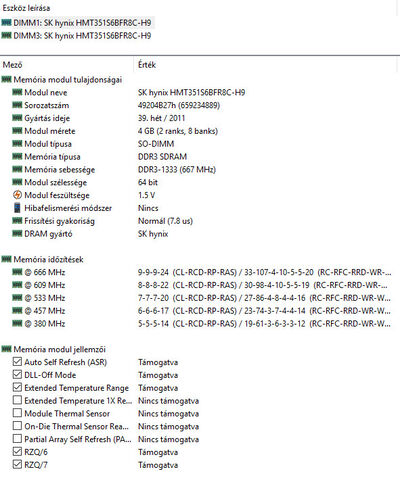Image resolution: width=400 pixels, height=480 pixels.
Task: Select the 1.5 V voltage value
Action: (146, 195)
